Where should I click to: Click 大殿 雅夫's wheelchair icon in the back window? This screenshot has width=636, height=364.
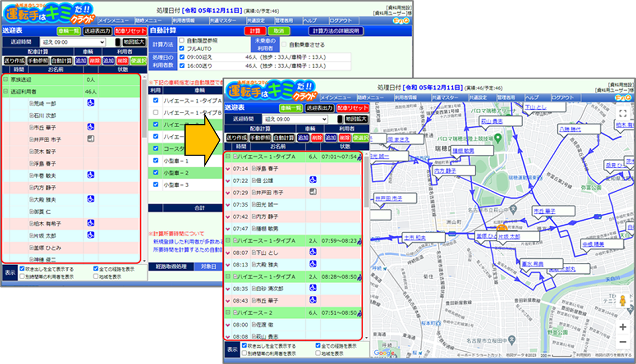pyautogui.click(x=90, y=199)
